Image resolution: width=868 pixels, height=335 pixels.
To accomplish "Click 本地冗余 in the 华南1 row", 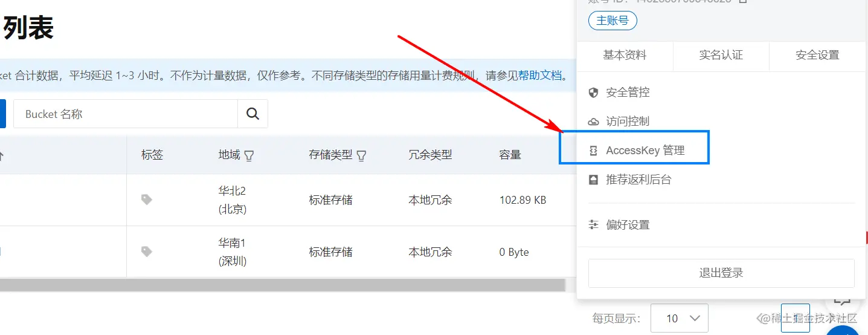I will click(x=430, y=252).
